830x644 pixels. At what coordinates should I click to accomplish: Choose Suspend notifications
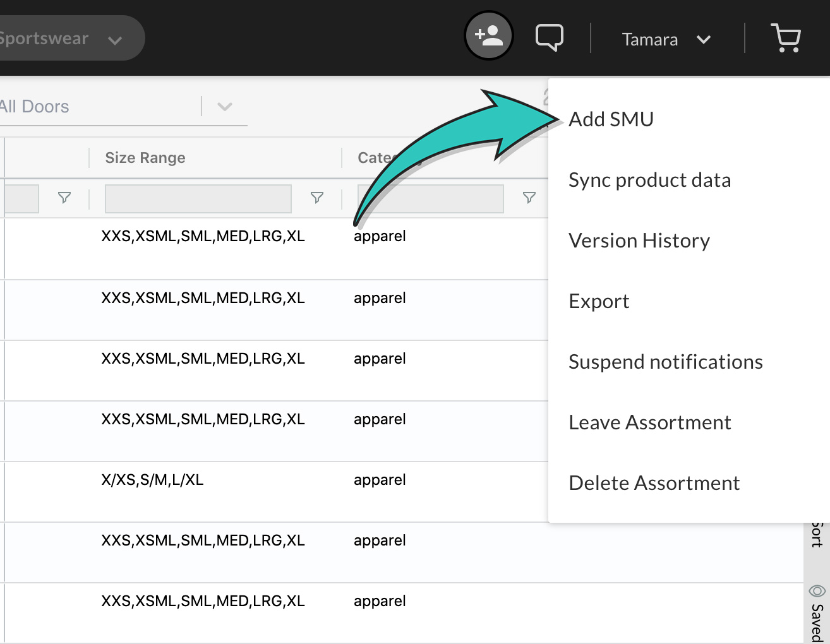point(665,362)
